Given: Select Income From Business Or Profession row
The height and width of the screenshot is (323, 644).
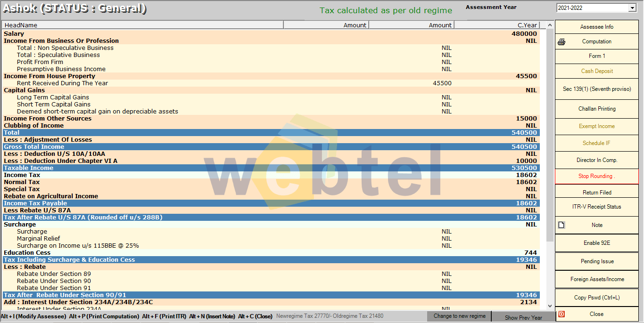Looking at the screenshot, I should pos(271,41).
